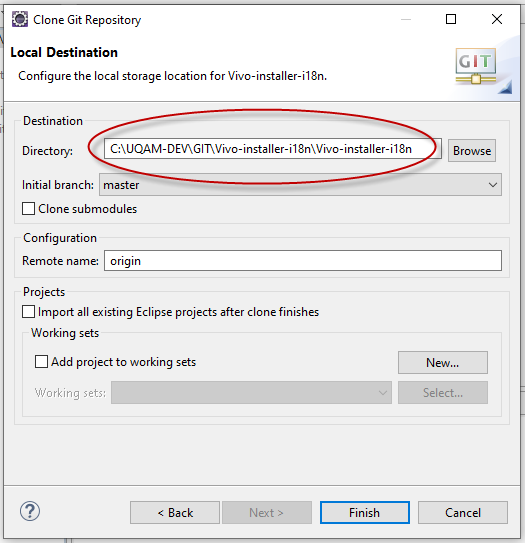Click the Remote name origin field
Image resolution: width=525 pixels, height=543 pixels.
point(303,261)
